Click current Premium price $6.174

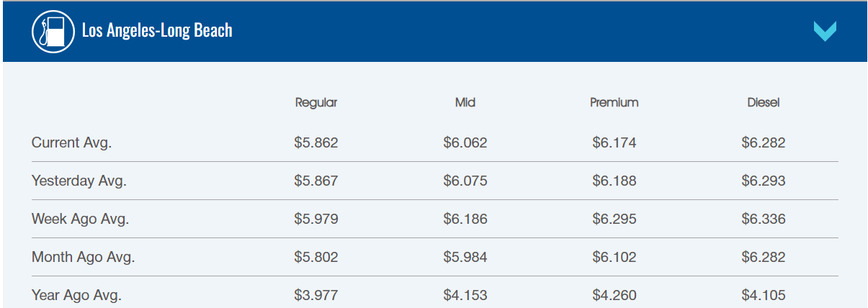pos(614,142)
